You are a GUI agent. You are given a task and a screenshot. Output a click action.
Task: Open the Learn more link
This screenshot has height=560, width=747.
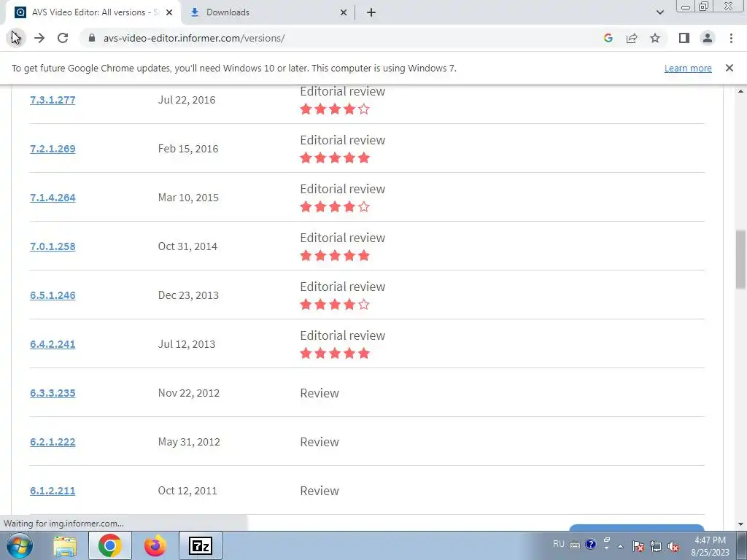(688, 68)
